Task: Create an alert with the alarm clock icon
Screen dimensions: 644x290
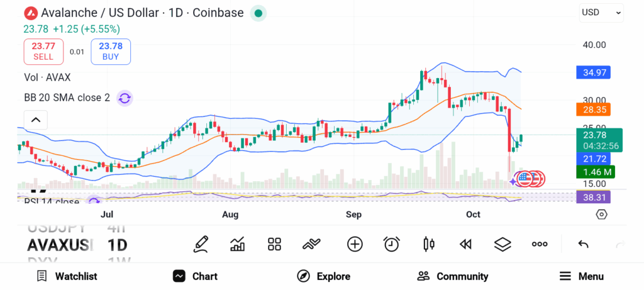Action: point(392,244)
